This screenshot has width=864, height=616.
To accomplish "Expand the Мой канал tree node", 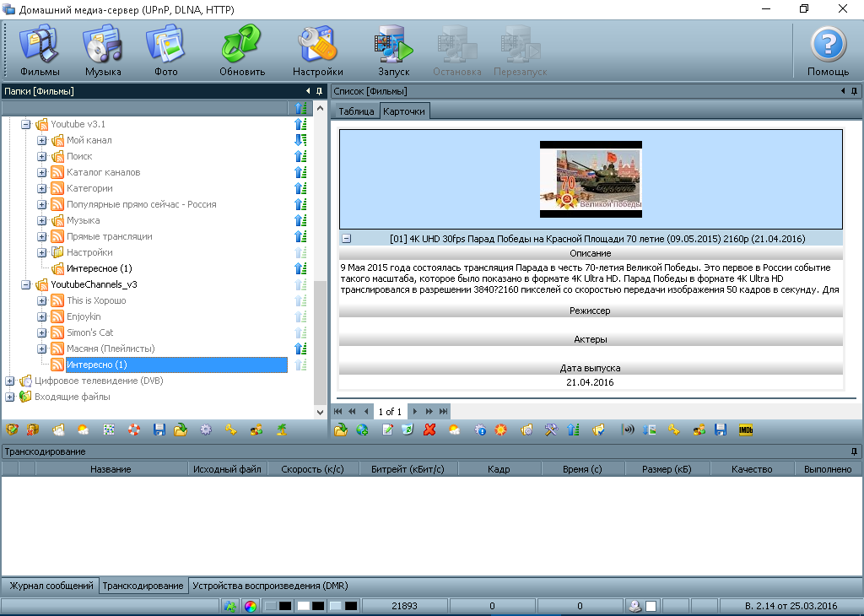I will (x=42, y=140).
